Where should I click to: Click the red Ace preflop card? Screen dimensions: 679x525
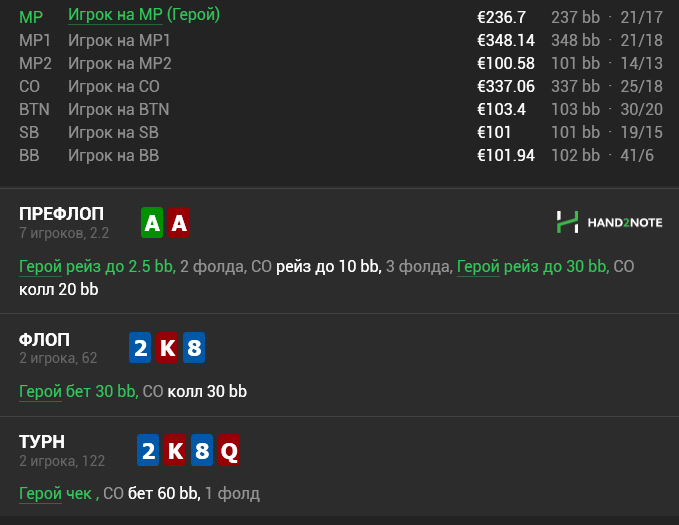(x=179, y=223)
